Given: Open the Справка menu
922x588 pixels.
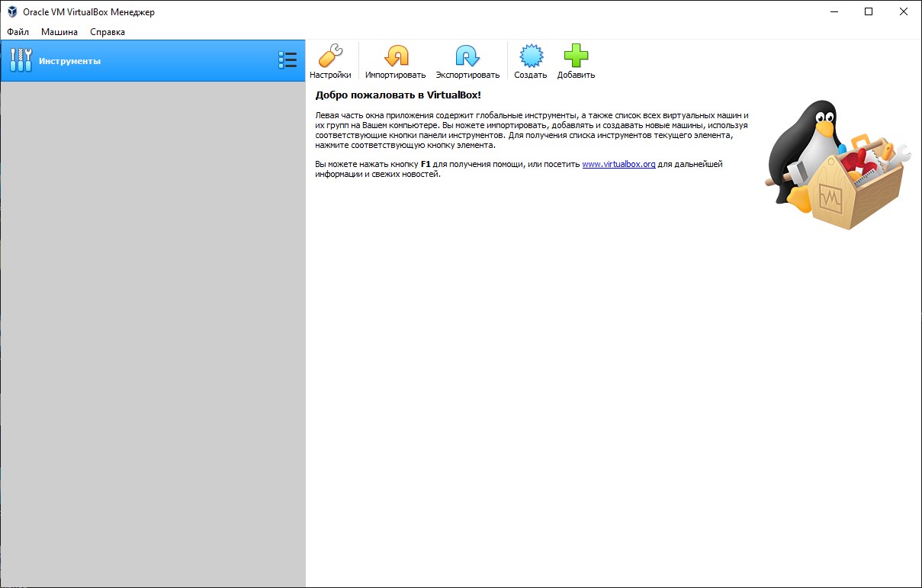Looking at the screenshot, I should coord(108,32).
